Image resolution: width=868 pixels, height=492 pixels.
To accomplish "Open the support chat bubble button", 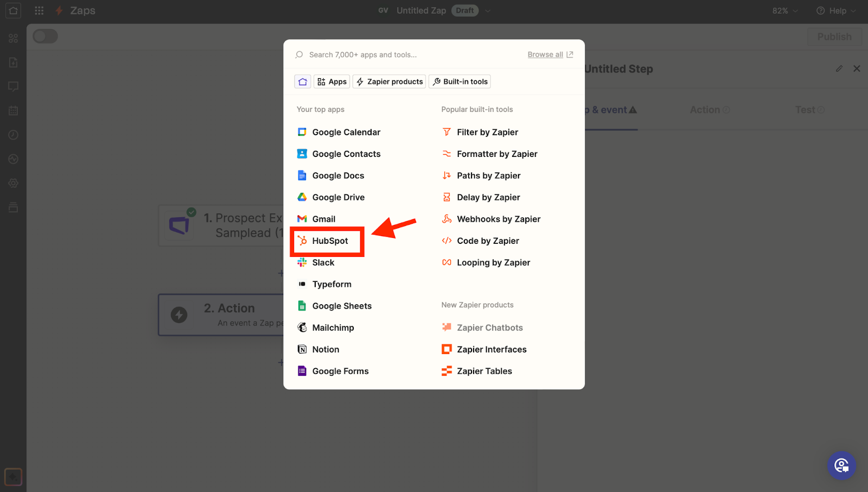I will 841,465.
